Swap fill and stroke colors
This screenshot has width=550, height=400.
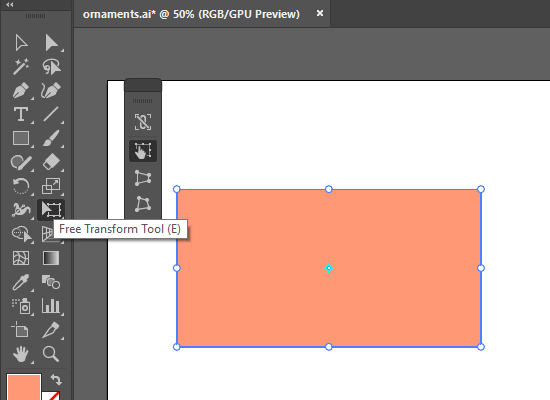coord(56,380)
